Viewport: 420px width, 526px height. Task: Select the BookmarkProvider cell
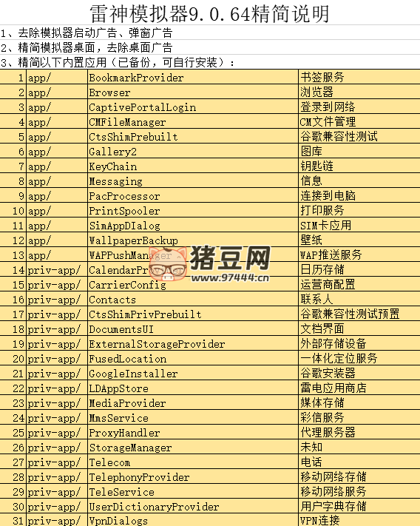[x=193, y=77]
